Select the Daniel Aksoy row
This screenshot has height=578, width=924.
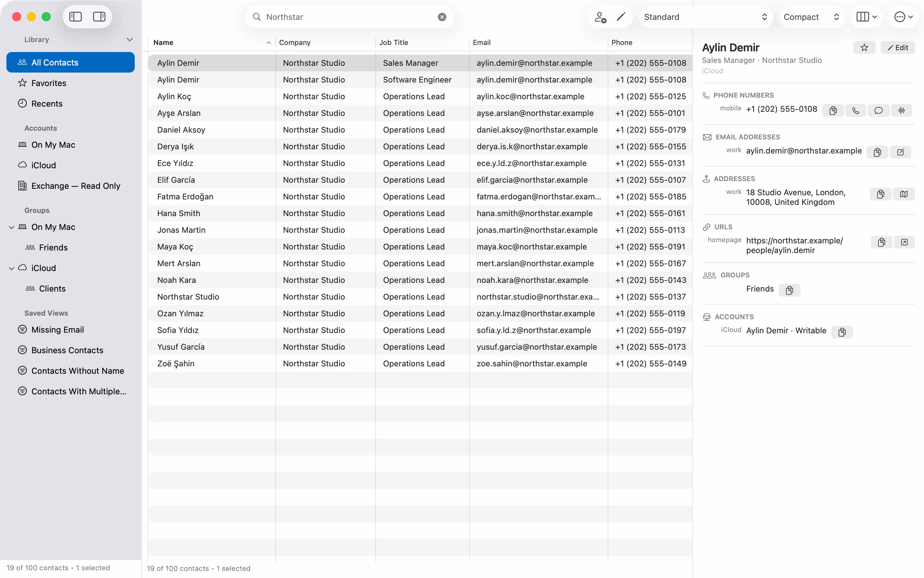point(420,130)
